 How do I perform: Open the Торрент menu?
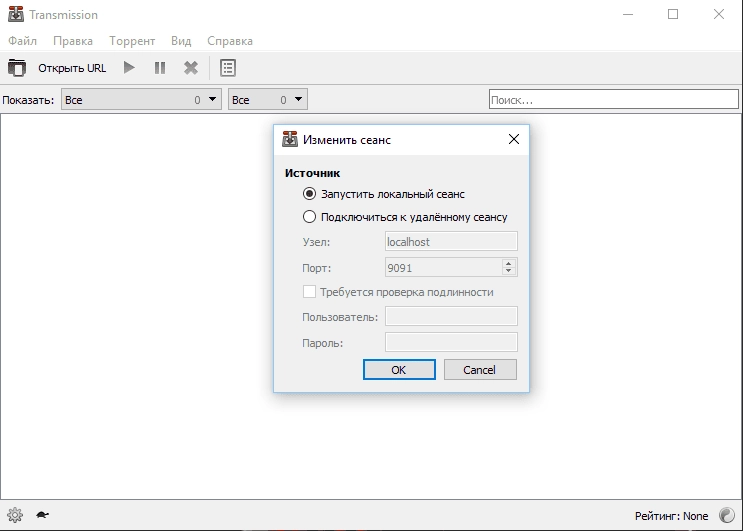tap(132, 41)
